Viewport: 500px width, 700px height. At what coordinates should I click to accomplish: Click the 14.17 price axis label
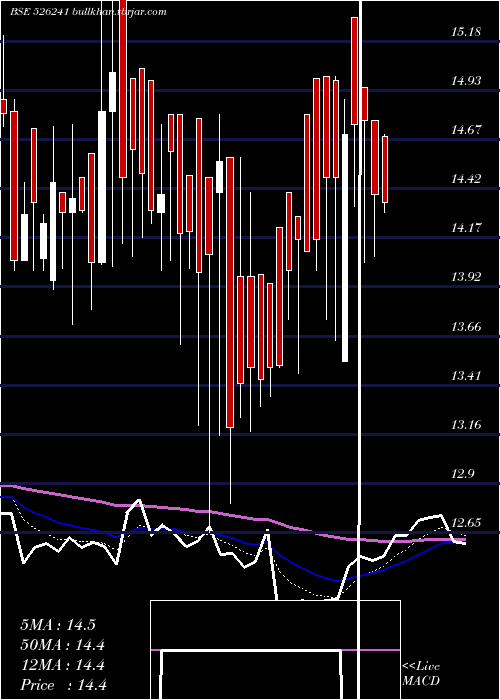click(x=466, y=228)
